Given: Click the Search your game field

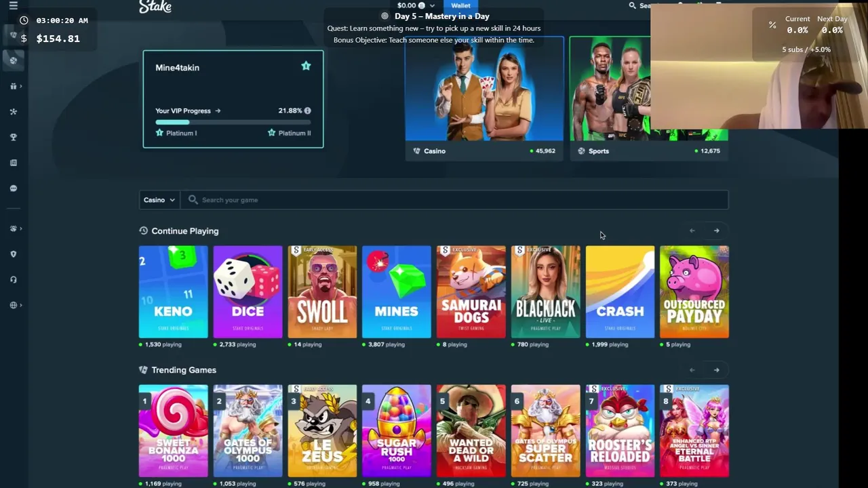Looking at the screenshot, I should 454,200.
